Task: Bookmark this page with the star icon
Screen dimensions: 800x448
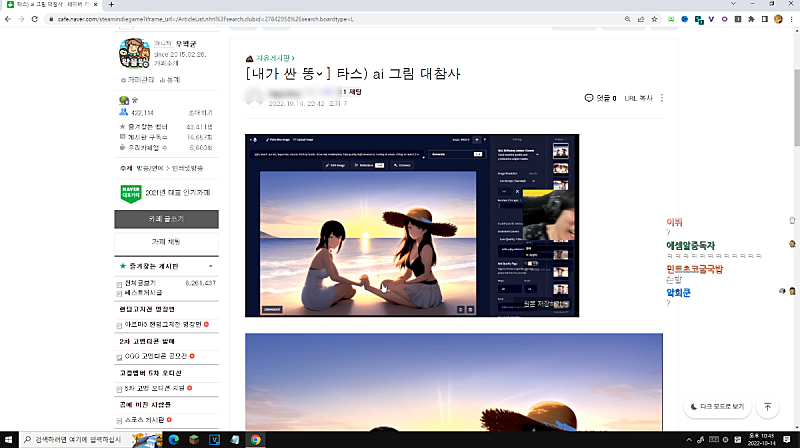Action: 655,19
